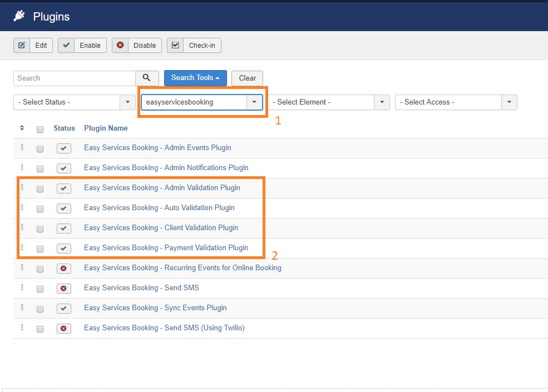Click the drag handle of Send SMS row
Image resolution: width=548 pixels, height=392 pixels.
click(x=22, y=287)
